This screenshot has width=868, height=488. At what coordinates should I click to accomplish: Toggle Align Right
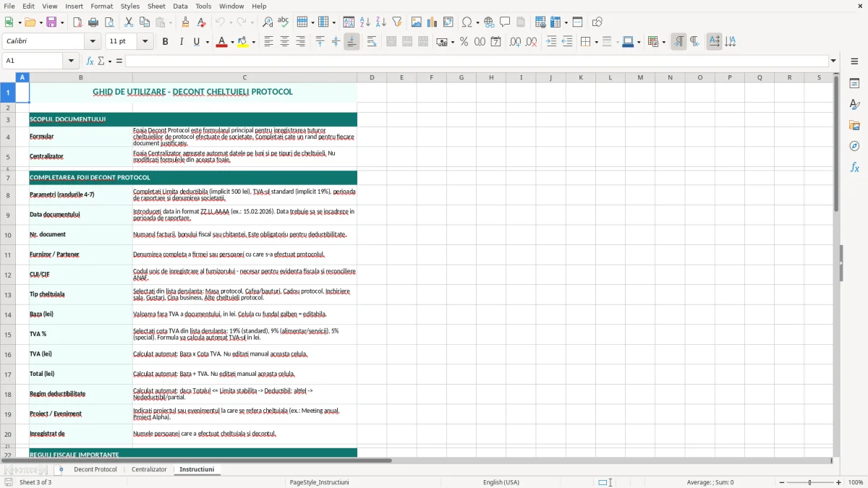point(300,42)
